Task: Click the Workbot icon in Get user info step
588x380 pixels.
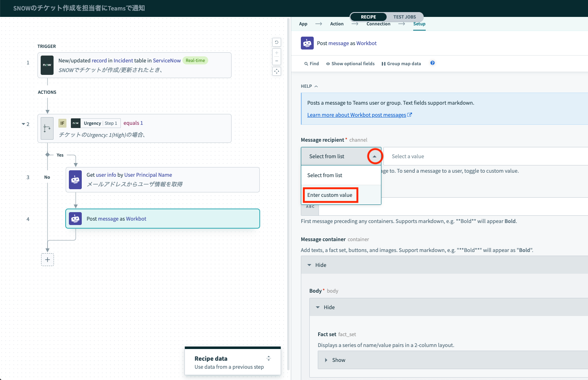Action: [75, 180]
